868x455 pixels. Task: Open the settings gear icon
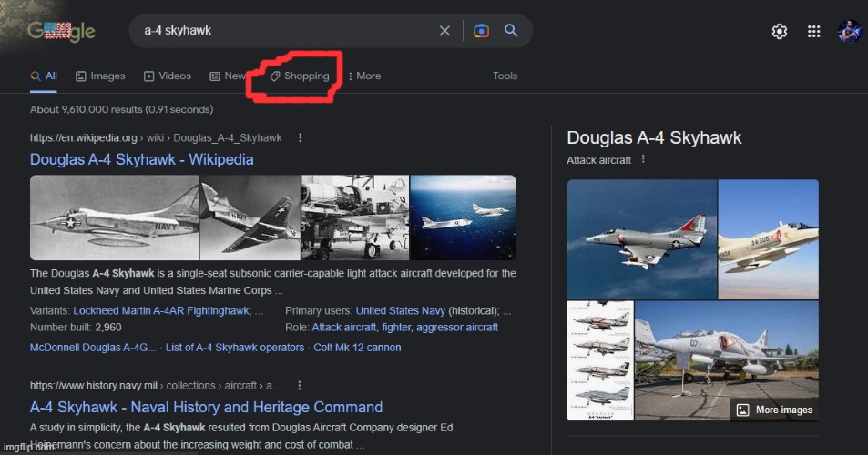(x=780, y=32)
